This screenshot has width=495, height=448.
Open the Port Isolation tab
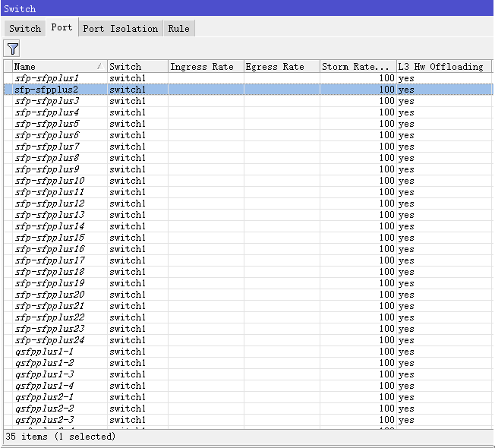click(x=120, y=28)
